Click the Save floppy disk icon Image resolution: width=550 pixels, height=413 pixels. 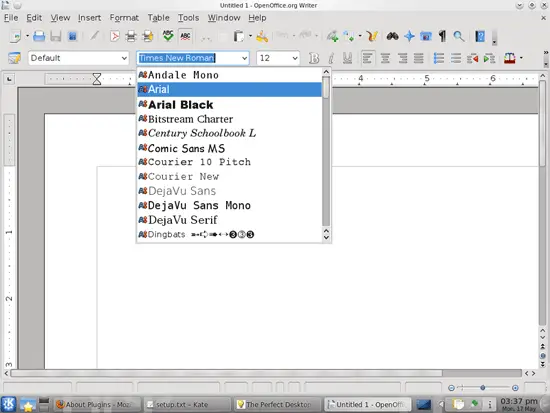[56, 36]
